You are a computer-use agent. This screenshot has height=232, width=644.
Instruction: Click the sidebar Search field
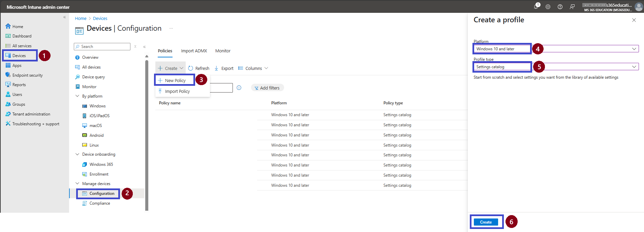pyautogui.click(x=102, y=47)
